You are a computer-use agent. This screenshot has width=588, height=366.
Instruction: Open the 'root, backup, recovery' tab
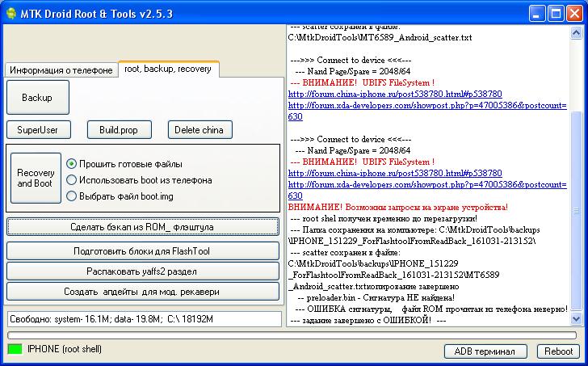tap(168, 69)
